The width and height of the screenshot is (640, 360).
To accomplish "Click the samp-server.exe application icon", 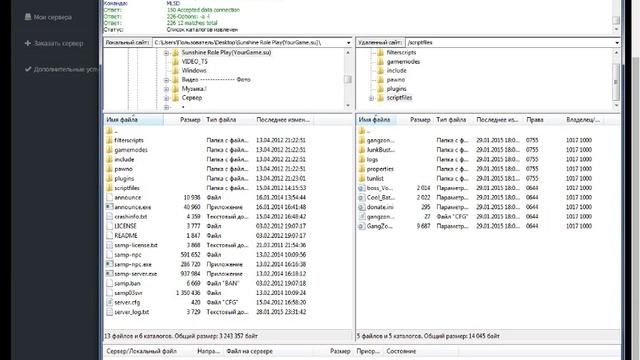I will pyautogui.click(x=109, y=274).
